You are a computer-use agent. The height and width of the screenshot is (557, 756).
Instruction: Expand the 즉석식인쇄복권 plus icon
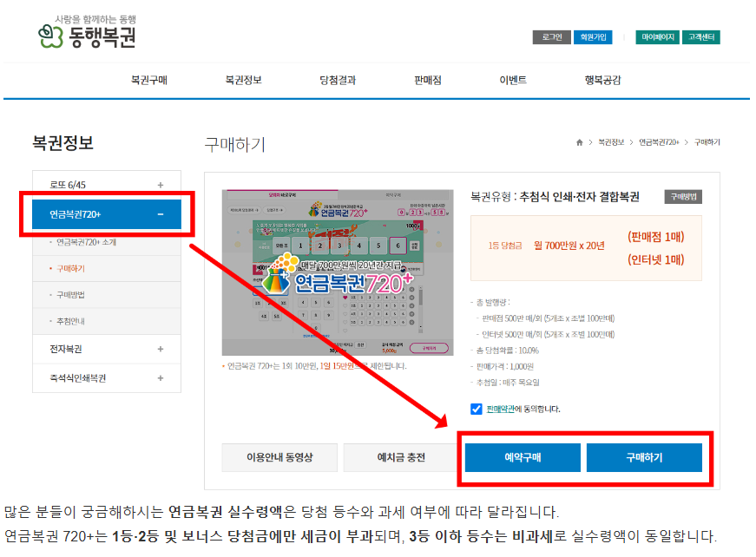pos(161,378)
